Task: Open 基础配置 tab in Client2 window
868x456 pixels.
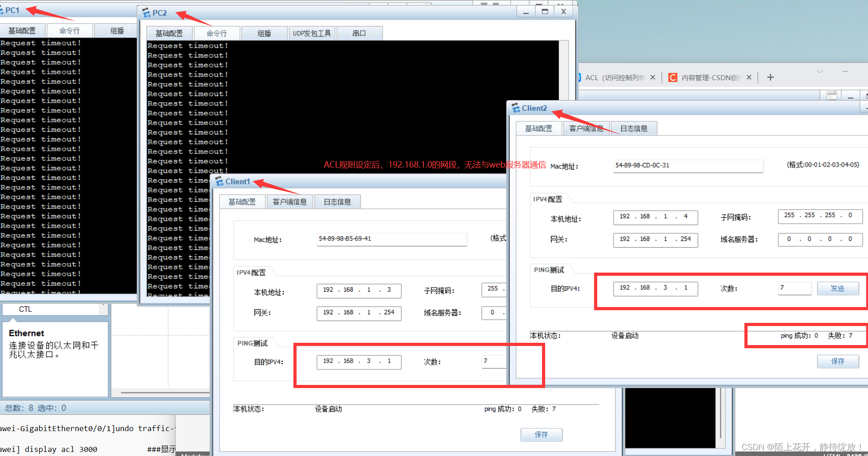Action: point(539,129)
